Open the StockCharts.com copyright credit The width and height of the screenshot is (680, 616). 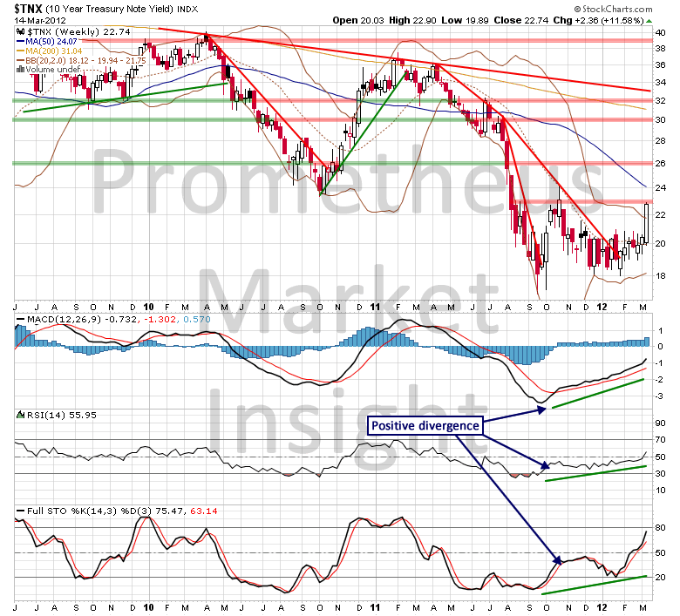[613, 9]
